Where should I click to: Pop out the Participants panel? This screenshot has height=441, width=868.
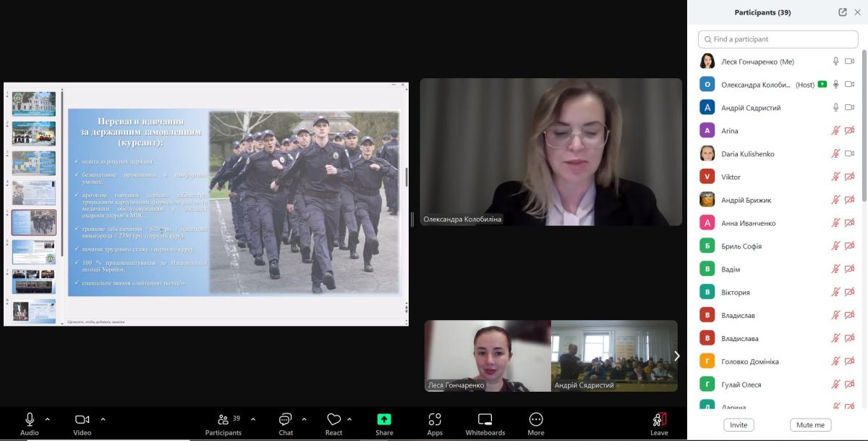tap(843, 12)
